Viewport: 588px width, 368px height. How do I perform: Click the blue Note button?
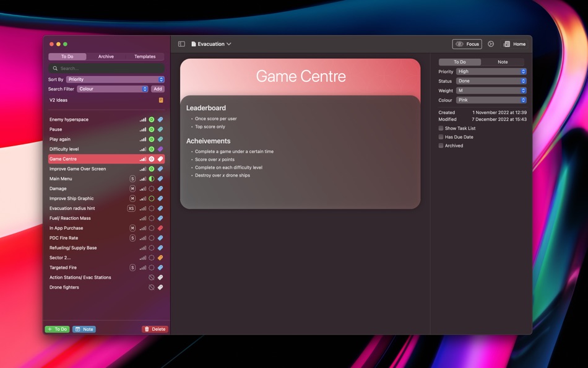pyautogui.click(x=84, y=330)
